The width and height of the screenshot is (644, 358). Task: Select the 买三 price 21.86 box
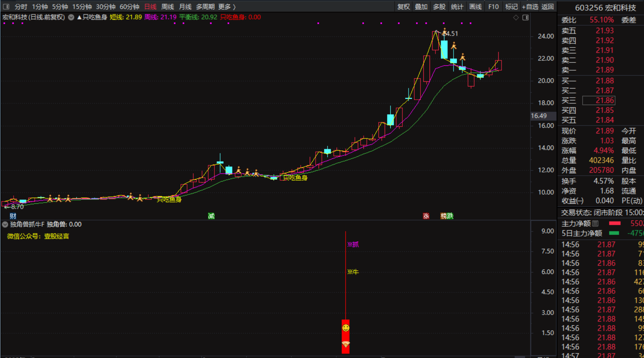pyautogui.click(x=599, y=100)
